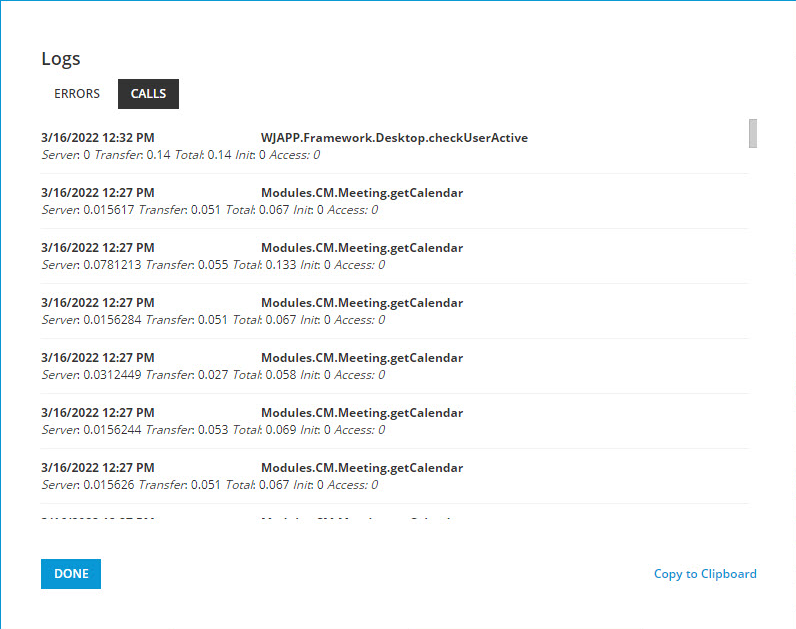Click the log row with Server 0.0781213
Screen dimensions: 796x629
394,256
